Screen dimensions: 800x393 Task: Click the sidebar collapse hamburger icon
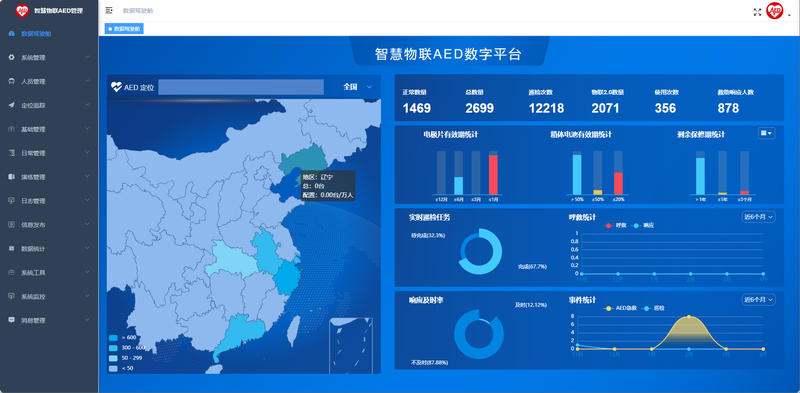109,10
